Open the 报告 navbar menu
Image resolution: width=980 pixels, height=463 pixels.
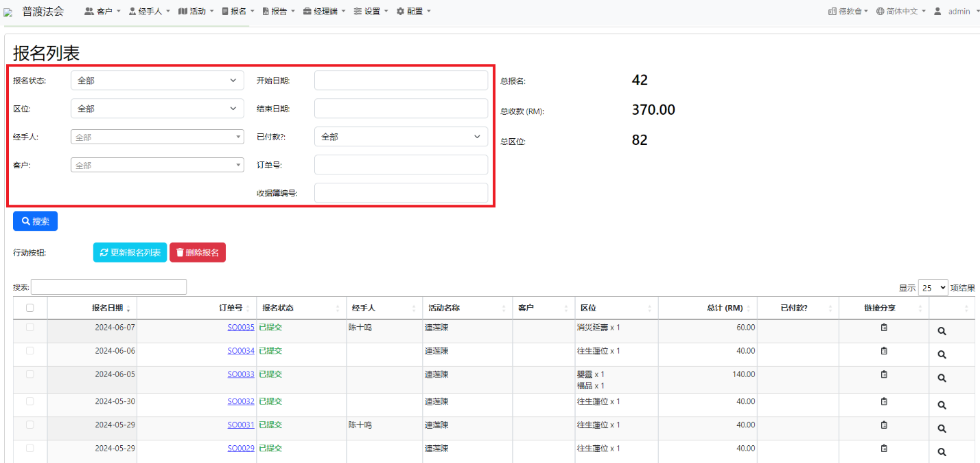click(279, 11)
